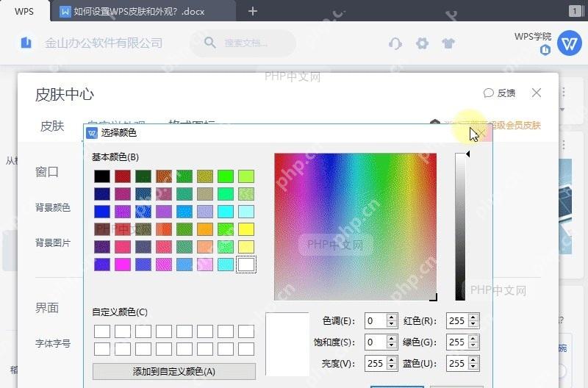Viewport: 588px width, 388px height.
Task: Pick the magenta bottom-row basic swatch
Action: (123, 265)
